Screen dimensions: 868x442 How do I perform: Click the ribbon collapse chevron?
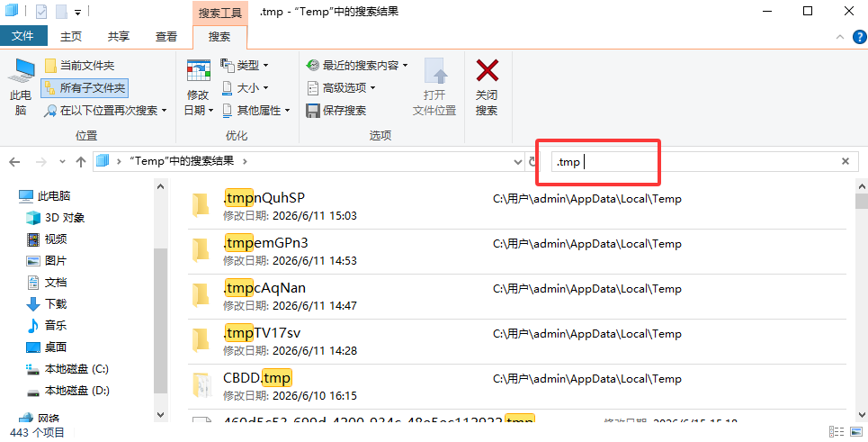coord(840,37)
